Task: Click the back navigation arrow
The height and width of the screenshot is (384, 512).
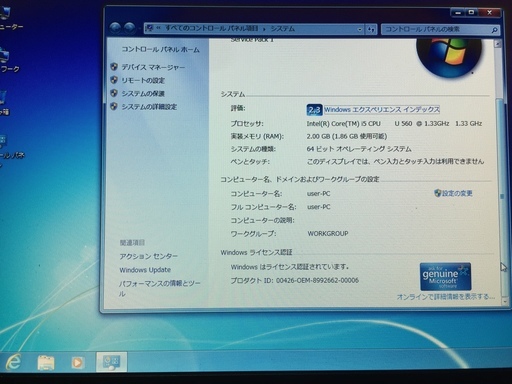Action: (x=115, y=28)
